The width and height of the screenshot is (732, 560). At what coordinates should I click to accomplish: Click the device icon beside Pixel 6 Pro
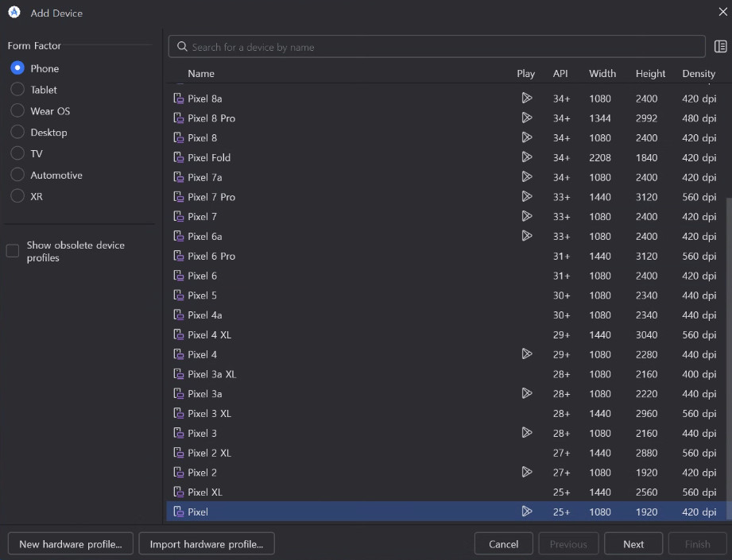178,256
